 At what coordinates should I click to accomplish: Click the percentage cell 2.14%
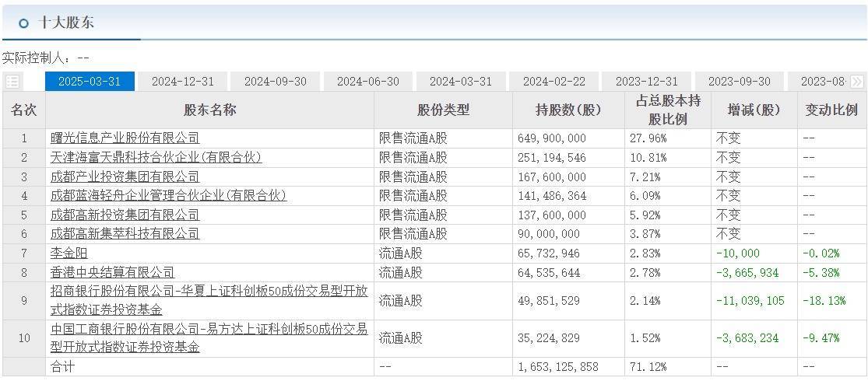click(x=645, y=301)
